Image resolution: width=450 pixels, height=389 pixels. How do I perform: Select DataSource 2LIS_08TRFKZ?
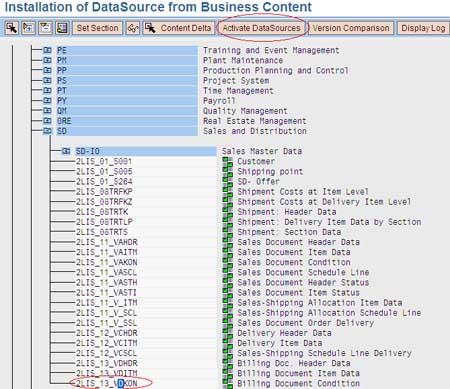[x=104, y=202]
